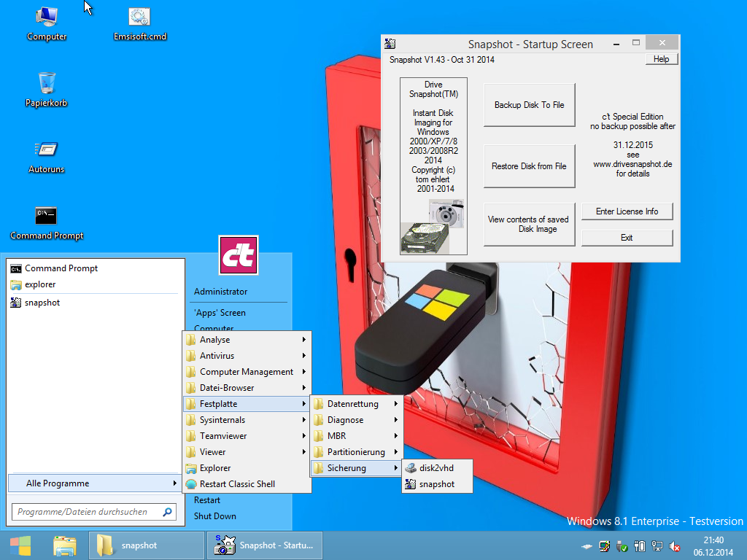
Task: Open the Command Prompt desktop shortcut
Action: point(46,217)
